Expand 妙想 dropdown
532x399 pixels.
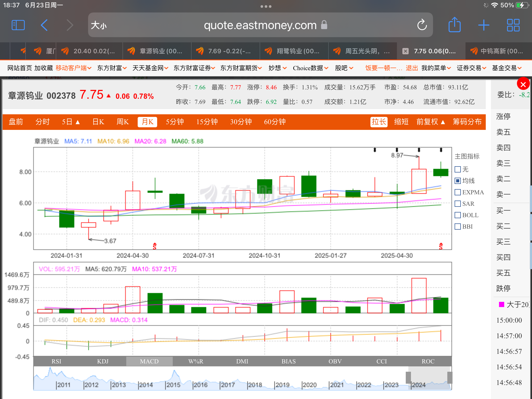[278, 68]
